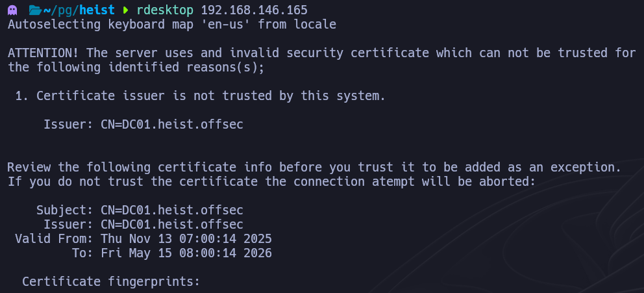The image size is (644, 293).
Task: Click the date 'Thu Nov 13 07:00:14 2025'
Action: pos(186,238)
